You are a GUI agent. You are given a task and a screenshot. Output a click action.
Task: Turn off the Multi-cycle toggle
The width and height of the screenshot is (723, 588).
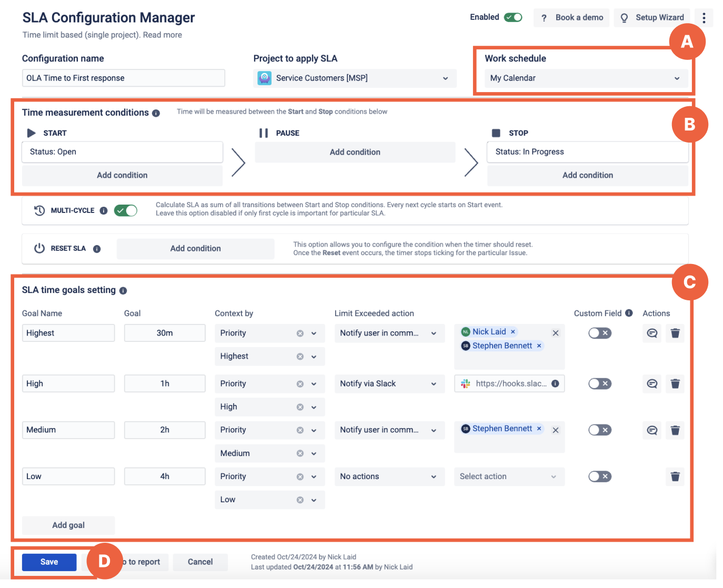(x=126, y=211)
